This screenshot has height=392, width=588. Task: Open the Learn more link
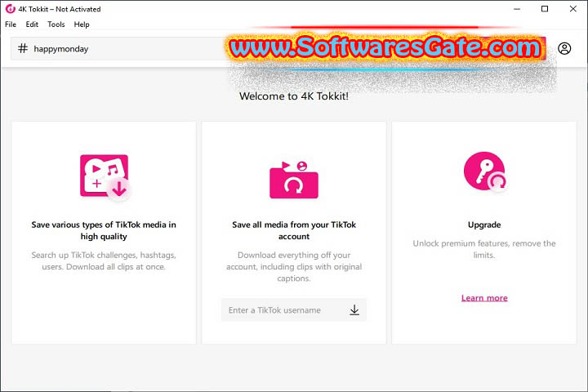pyautogui.click(x=484, y=298)
